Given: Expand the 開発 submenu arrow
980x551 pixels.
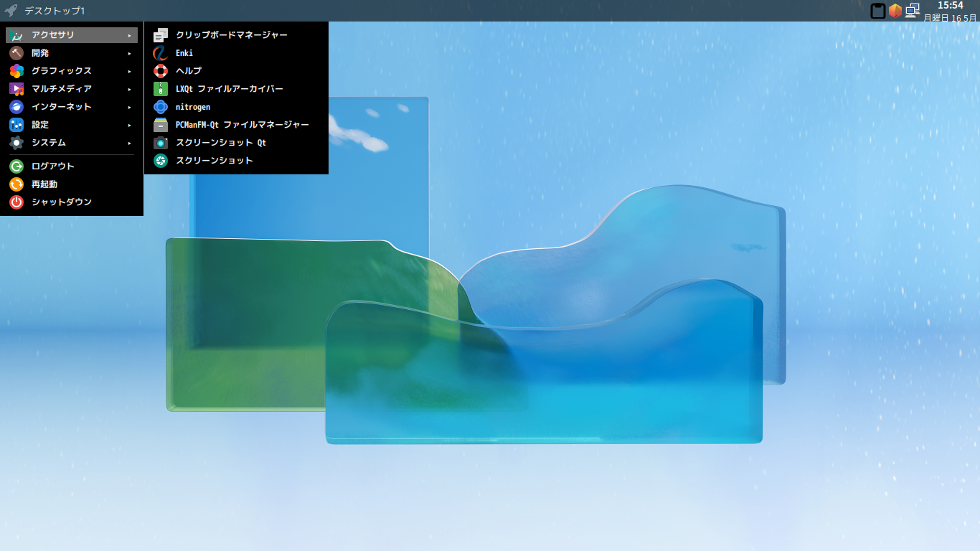Looking at the screenshot, I should pos(130,53).
